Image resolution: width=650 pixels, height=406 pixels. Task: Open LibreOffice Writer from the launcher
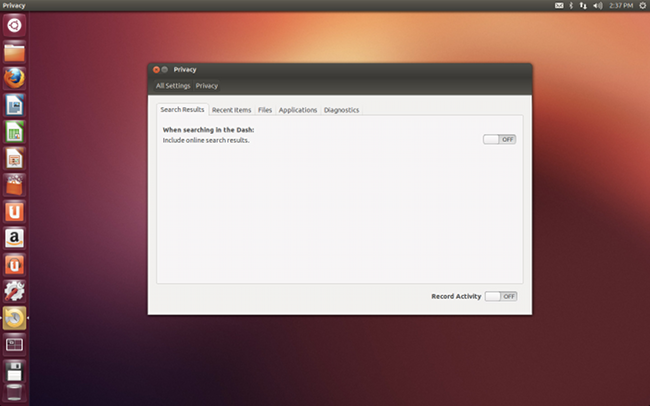tap(15, 105)
